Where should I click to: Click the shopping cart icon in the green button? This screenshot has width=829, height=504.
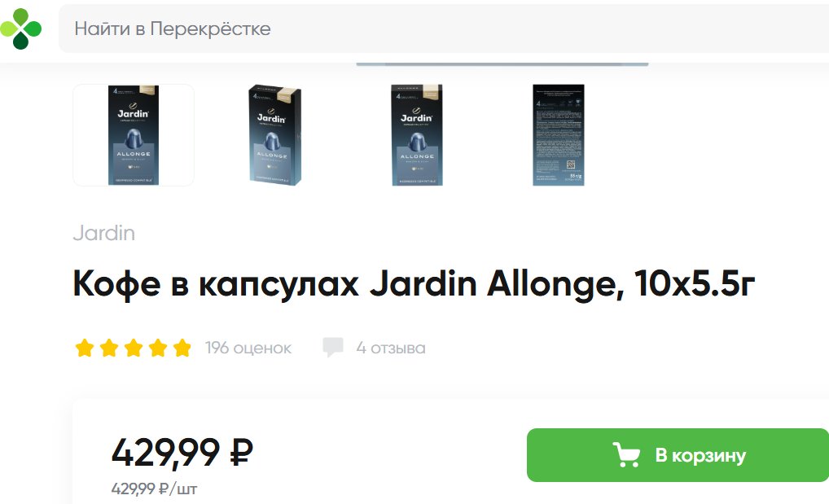coord(626,455)
